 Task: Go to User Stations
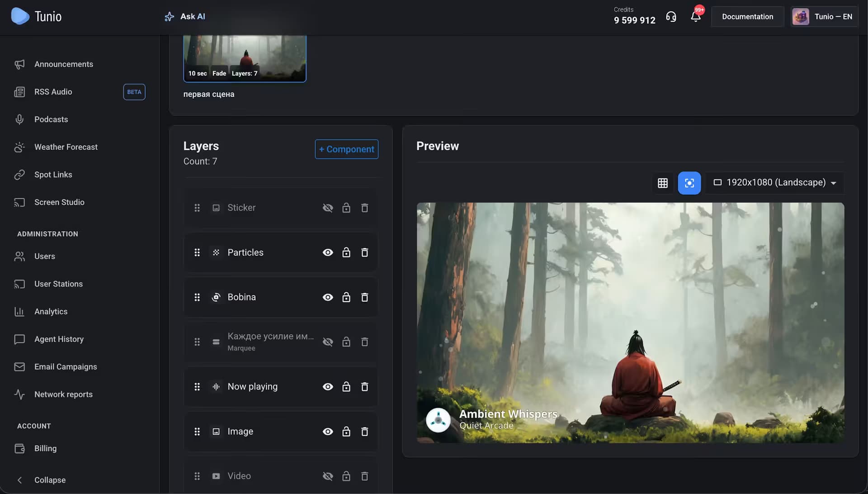click(x=58, y=284)
